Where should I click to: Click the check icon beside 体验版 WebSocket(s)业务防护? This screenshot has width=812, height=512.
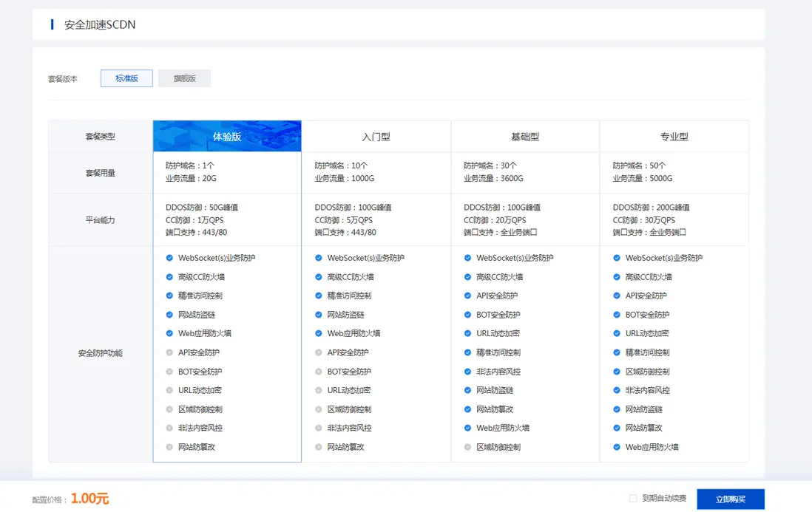(x=169, y=258)
